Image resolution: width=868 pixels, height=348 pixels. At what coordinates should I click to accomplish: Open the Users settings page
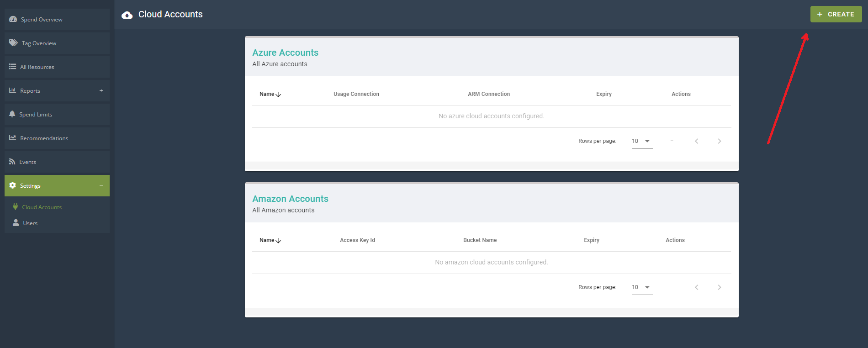pyautogui.click(x=30, y=223)
